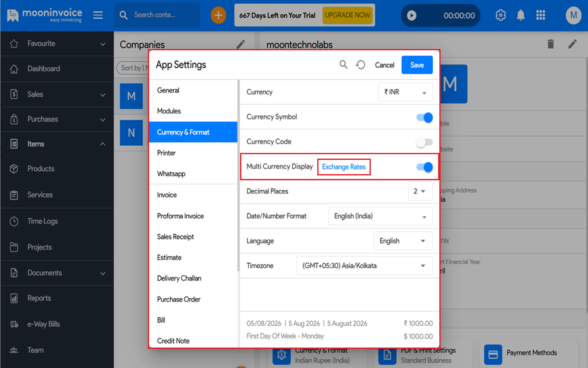This screenshot has width=588, height=368.
Task: Select company tile M in list
Action: coord(131,96)
